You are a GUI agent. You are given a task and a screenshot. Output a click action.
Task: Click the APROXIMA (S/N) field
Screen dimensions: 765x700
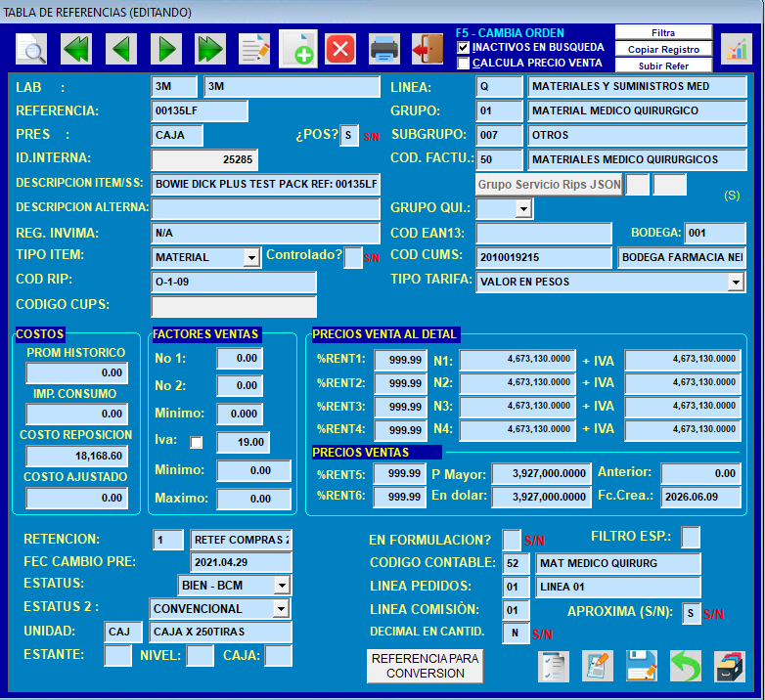click(692, 613)
